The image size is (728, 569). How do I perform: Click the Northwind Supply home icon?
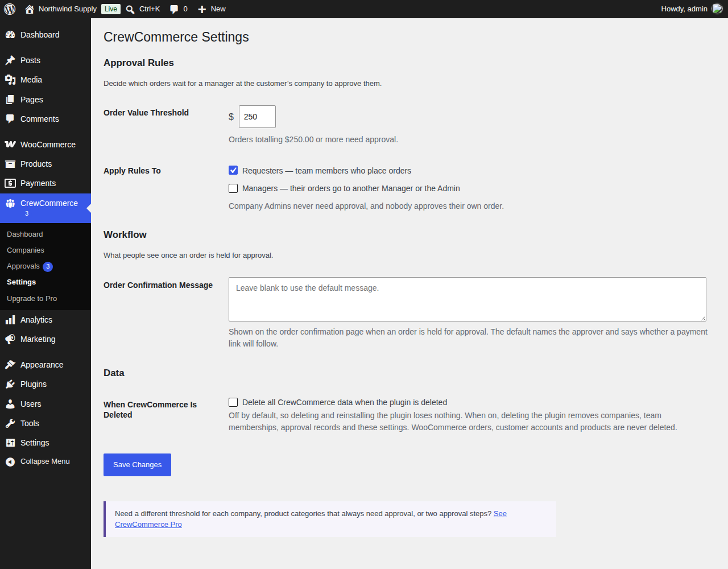(30, 9)
